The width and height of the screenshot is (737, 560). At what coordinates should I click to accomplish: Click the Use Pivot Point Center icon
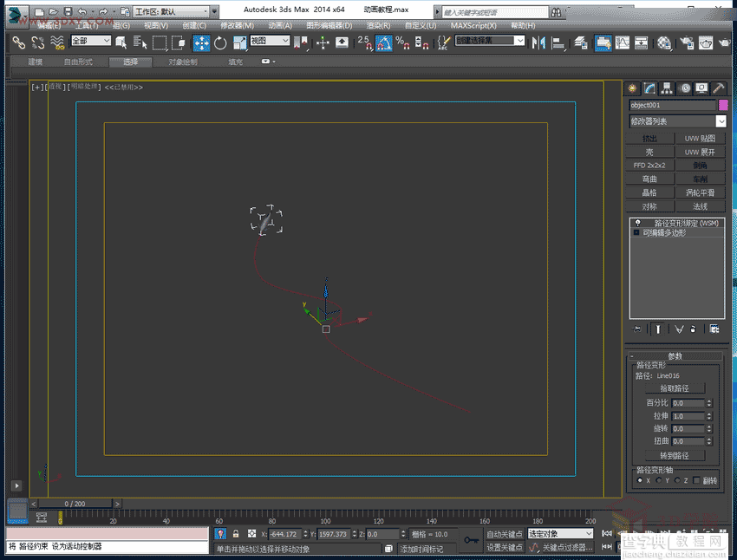[300, 42]
